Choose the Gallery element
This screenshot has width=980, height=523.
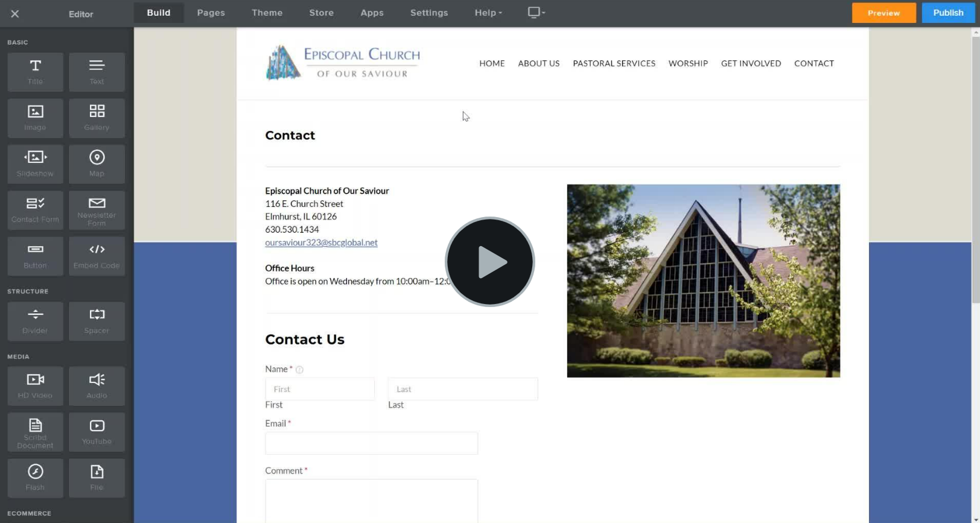click(97, 118)
